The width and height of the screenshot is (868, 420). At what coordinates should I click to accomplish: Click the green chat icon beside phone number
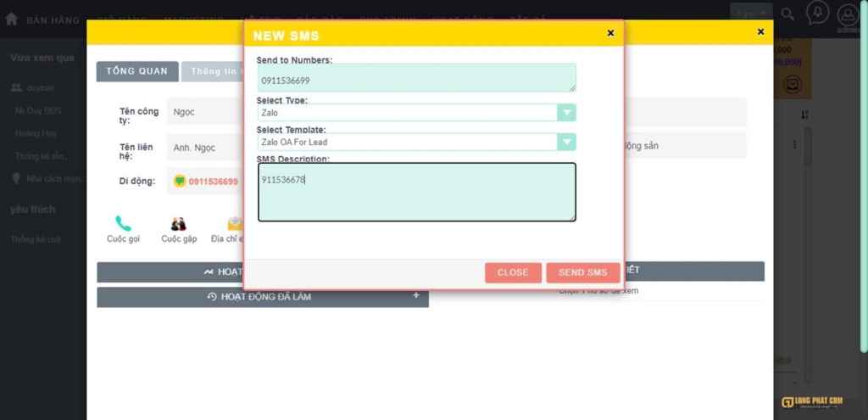[x=180, y=181]
